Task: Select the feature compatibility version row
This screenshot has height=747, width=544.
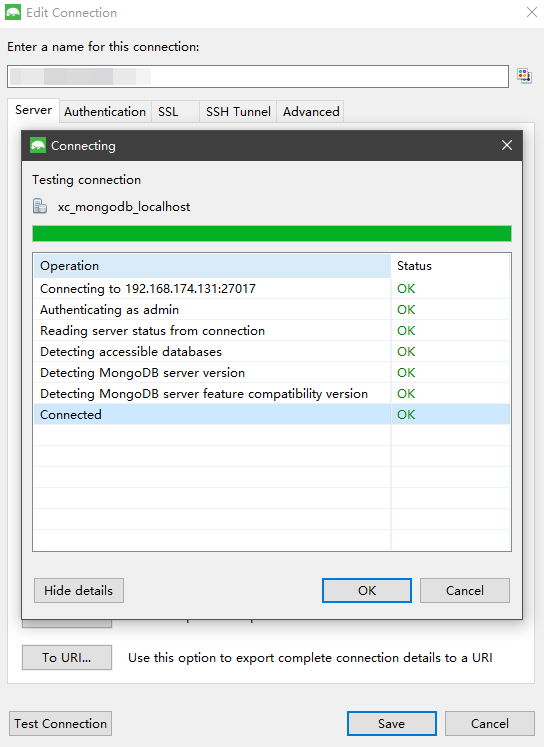Action: (x=272, y=394)
